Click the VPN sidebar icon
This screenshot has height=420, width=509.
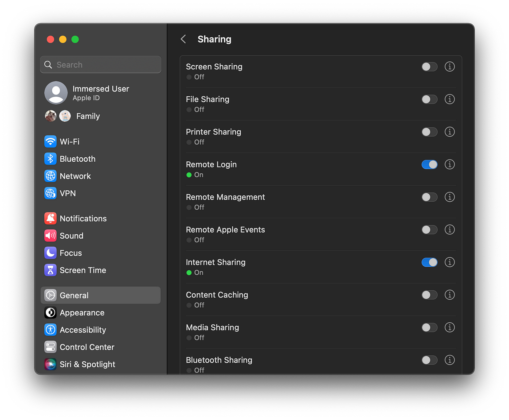(51, 193)
